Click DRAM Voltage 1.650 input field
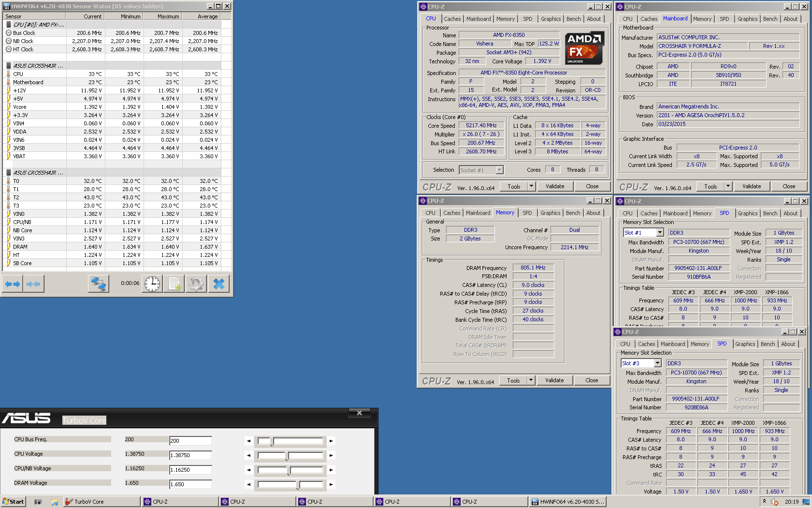The width and height of the screenshot is (812, 508). pyautogui.click(x=190, y=484)
